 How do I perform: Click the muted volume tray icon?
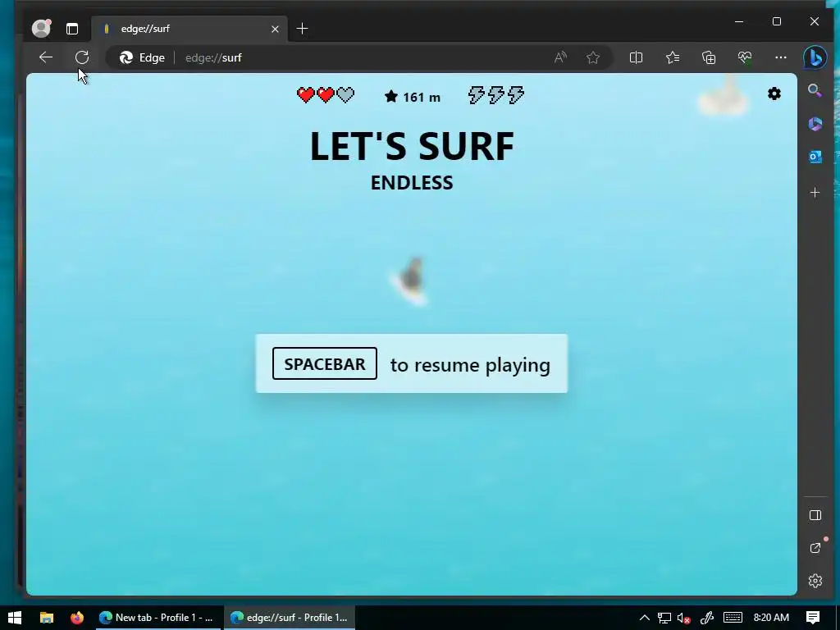click(683, 618)
